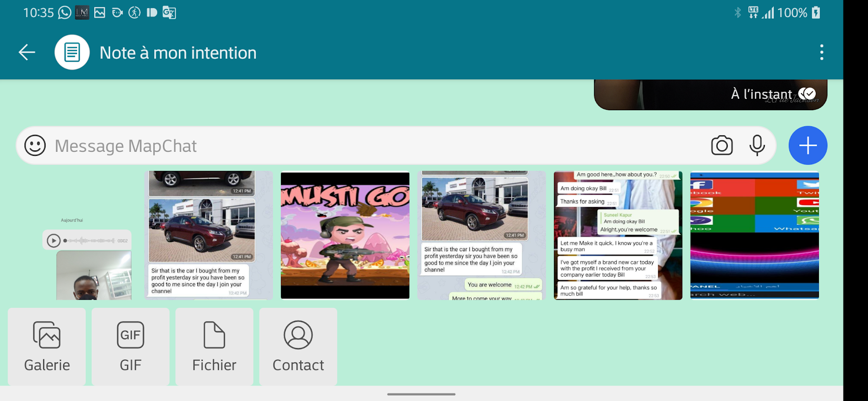Select thumbnail with 'Am doing okay Bill' chat
The height and width of the screenshot is (401, 868).
point(618,236)
